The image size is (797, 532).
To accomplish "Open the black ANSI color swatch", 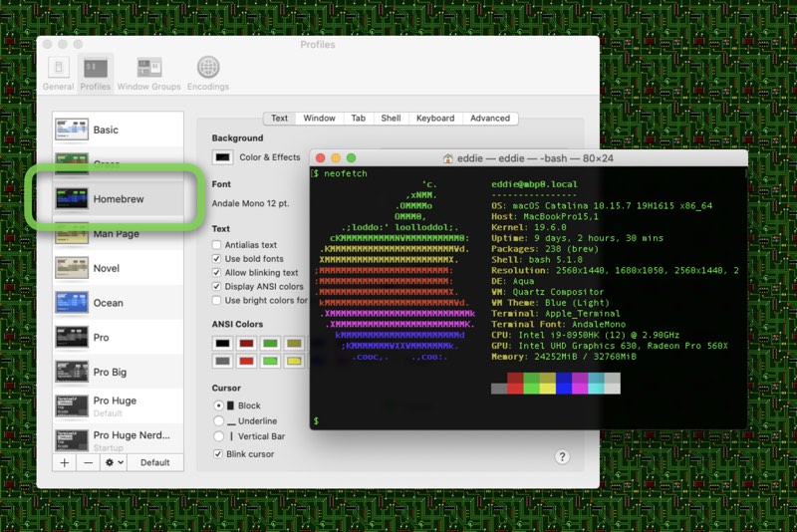I will (x=222, y=344).
